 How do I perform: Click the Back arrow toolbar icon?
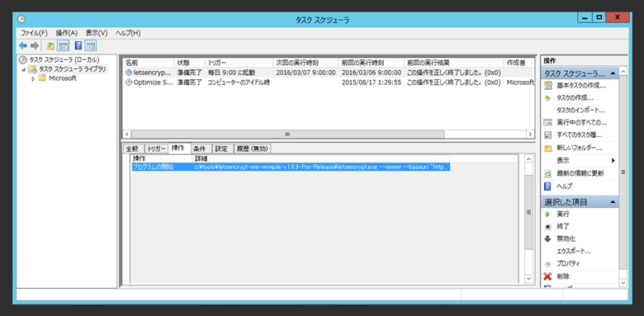(22, 45)
